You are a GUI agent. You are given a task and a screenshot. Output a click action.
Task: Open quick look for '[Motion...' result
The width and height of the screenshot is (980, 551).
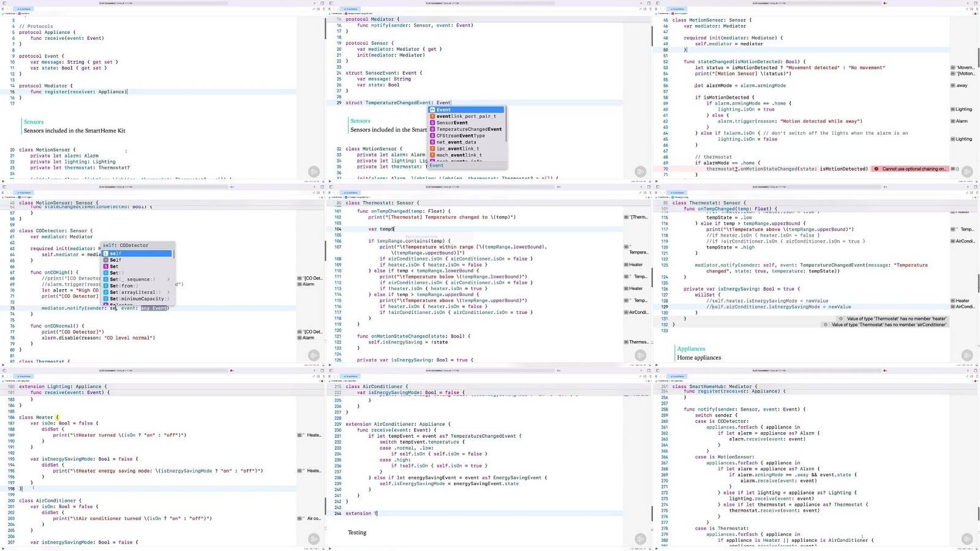click(963, 74)
